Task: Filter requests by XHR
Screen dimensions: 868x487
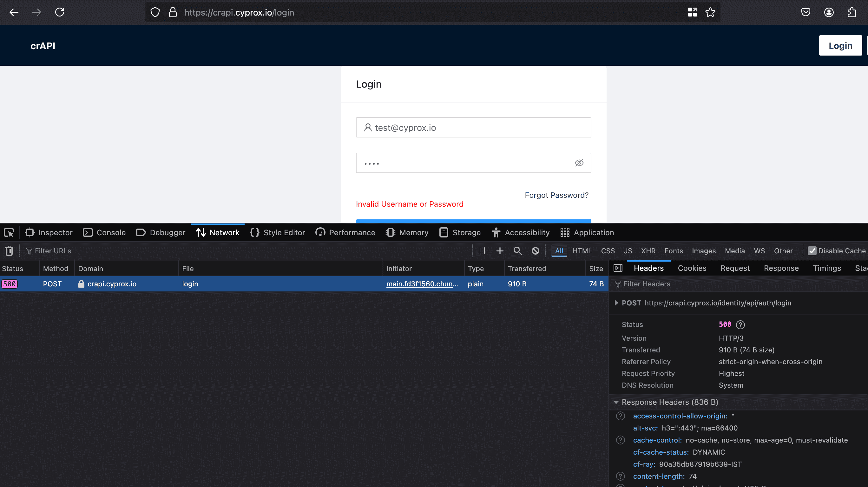Action: click(648, 250)
